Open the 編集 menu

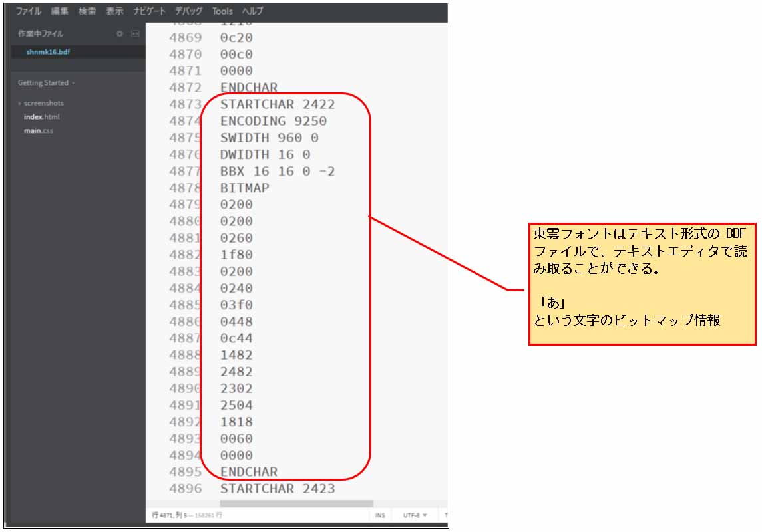tap(60, 11)
